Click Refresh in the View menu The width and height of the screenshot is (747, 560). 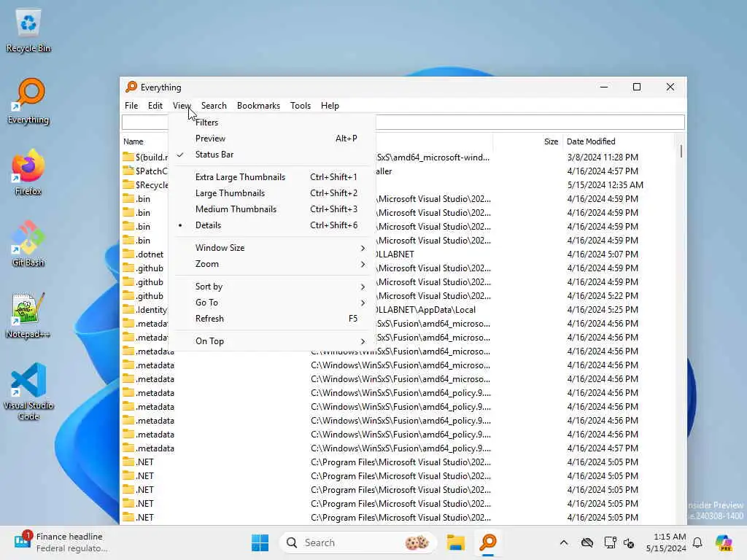pos(273,319)
